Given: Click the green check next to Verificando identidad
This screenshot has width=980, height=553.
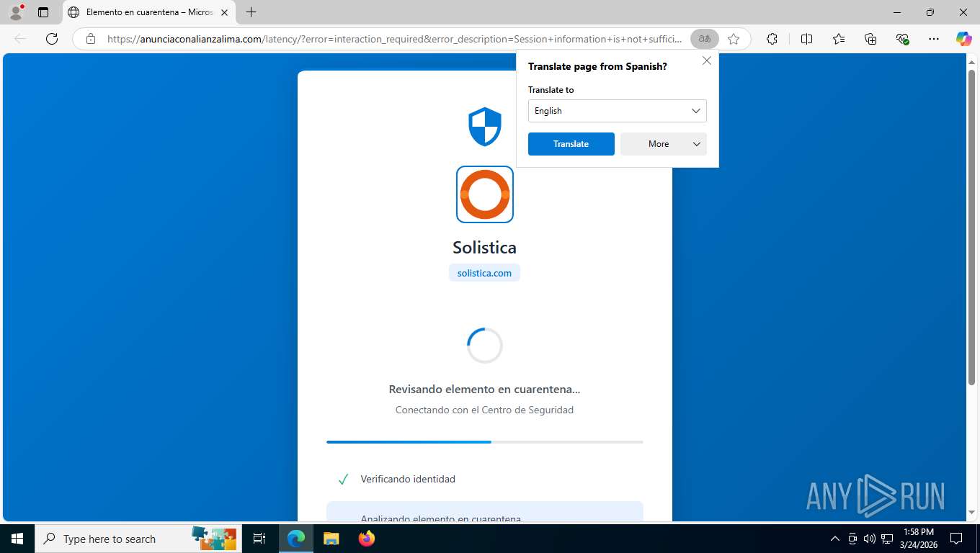Looking at the screenshot, I should tap(343, 480).
